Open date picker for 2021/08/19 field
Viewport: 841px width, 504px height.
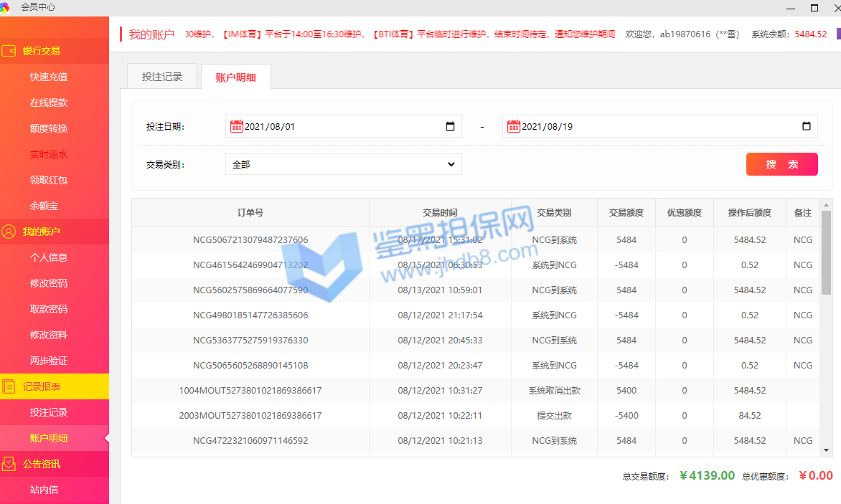point(806,127)
